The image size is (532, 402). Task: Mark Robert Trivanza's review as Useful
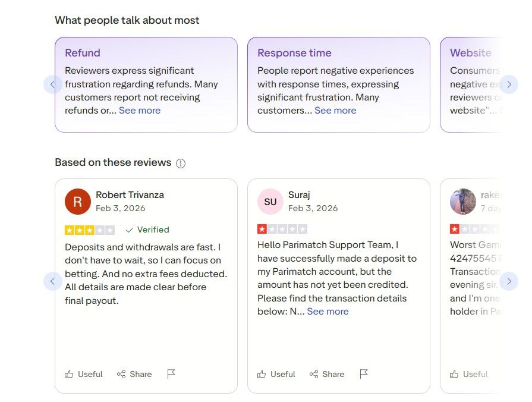[x=84, y=374]
